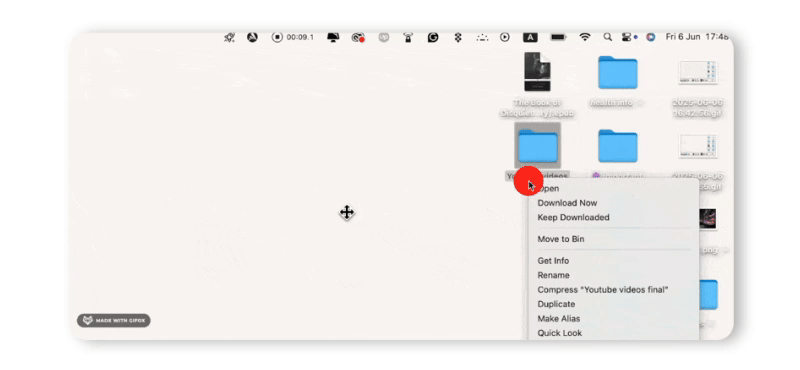Click the rocket icon in menu bar
This screenshot has height=370, width=800.
point(230,37)
